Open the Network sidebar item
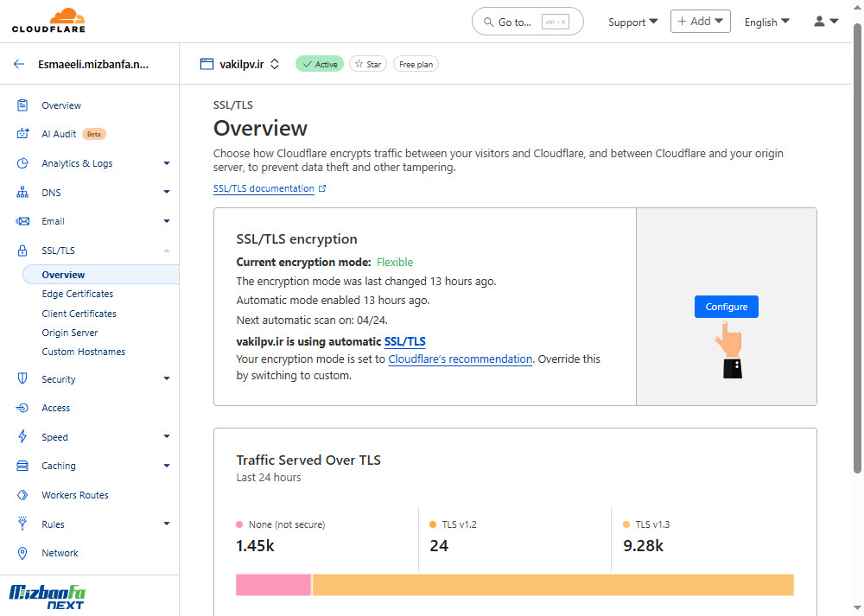The width and height of the screenshot is (864, 616). point(60,553)
